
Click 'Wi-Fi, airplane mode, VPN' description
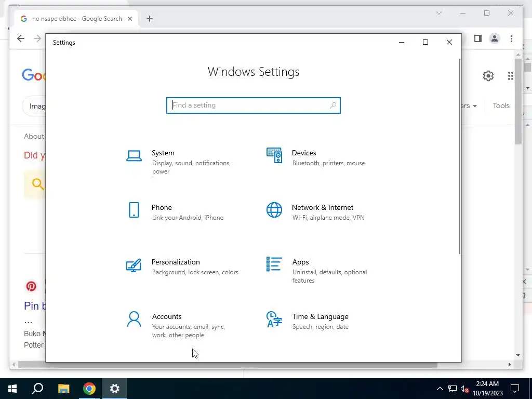pos(328,218)
